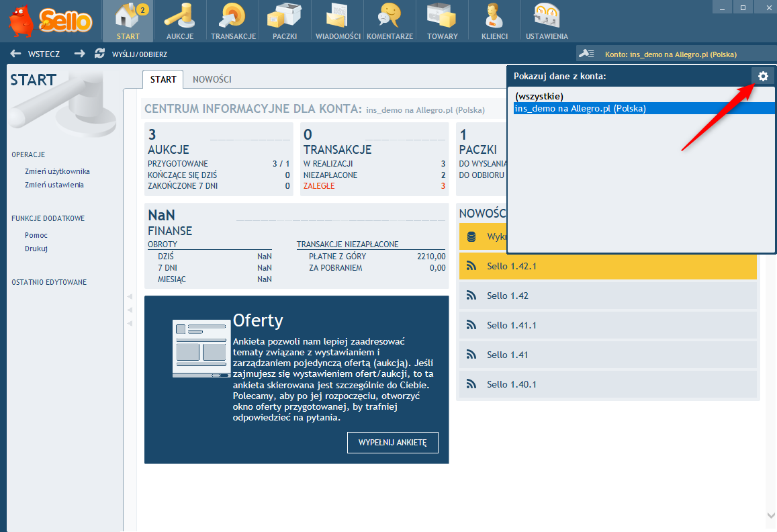Open the KLIENCI module

[494, 21]
